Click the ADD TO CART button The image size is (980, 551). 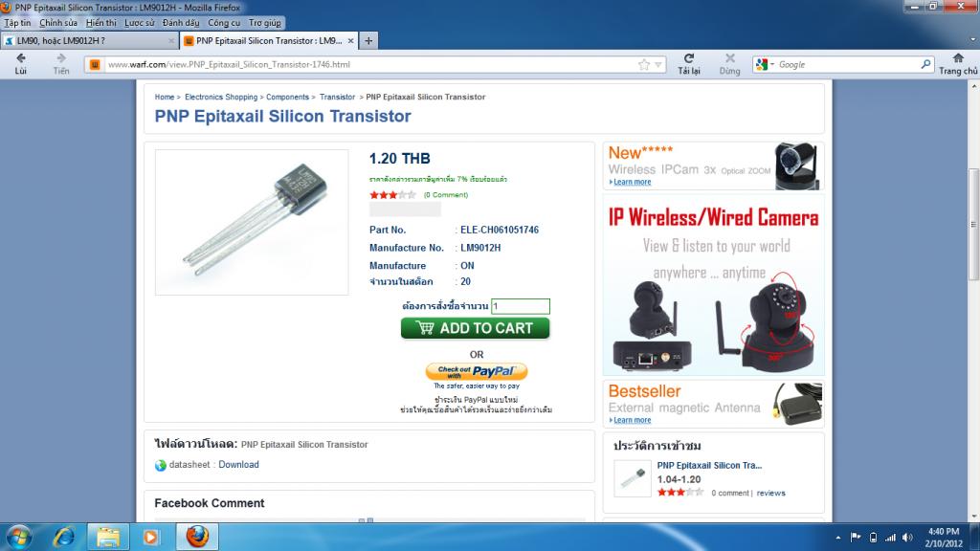pyautogui.click(x=475, y=328)
